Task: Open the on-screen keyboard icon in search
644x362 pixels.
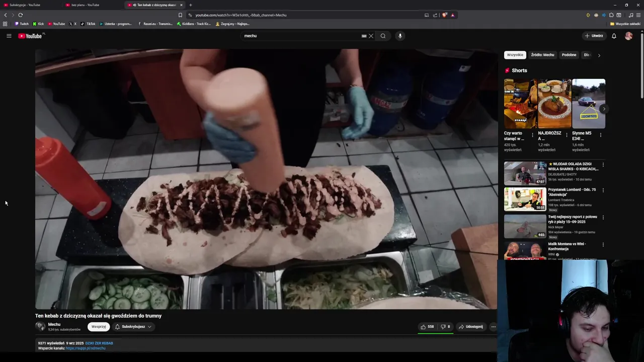Action: pyautogui.click(x=364, y=36)
